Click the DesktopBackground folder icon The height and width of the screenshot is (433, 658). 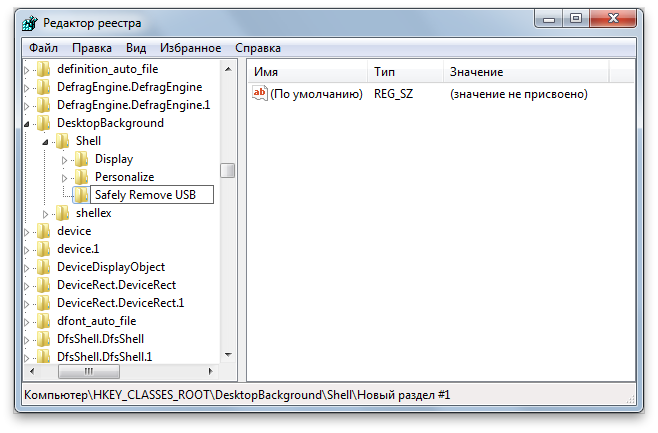click(43, 123)
